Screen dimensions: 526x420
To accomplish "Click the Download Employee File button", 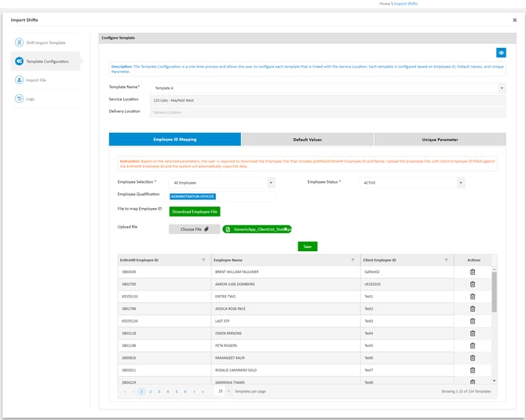I will [x=195, y=212].
